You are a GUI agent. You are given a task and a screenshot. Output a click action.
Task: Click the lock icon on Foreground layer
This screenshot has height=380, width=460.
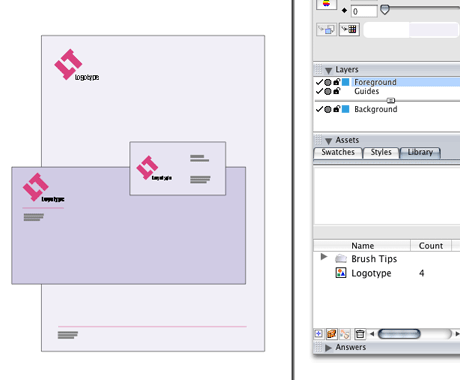click(337, 81)
